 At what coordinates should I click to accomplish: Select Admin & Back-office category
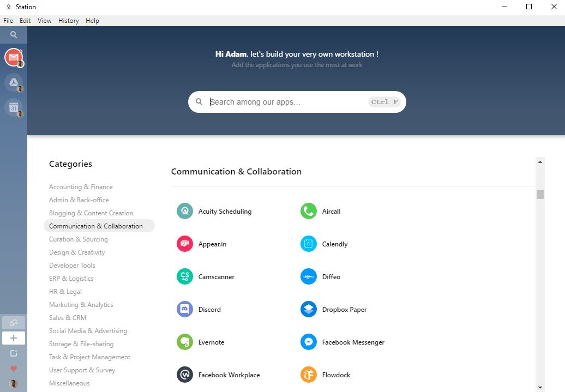tap(79, 200)
